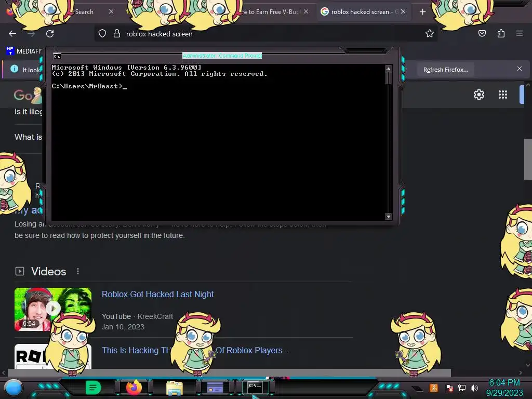Image resolution: width=532 pixels, height=399 pixels.
Task: Close the roblox hacked screen tab
Action: [x=403, y=11]
